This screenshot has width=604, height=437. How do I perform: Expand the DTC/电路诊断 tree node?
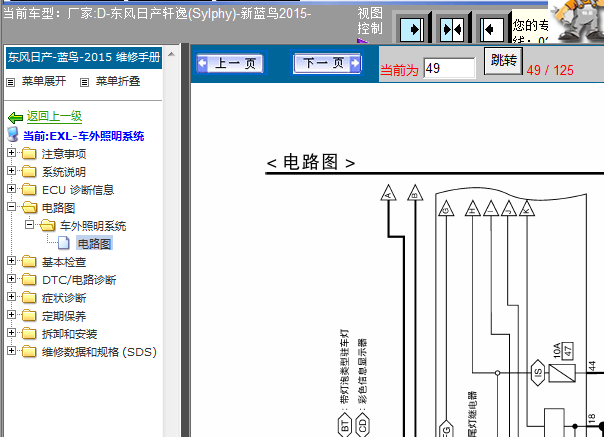tap(11, 279)
